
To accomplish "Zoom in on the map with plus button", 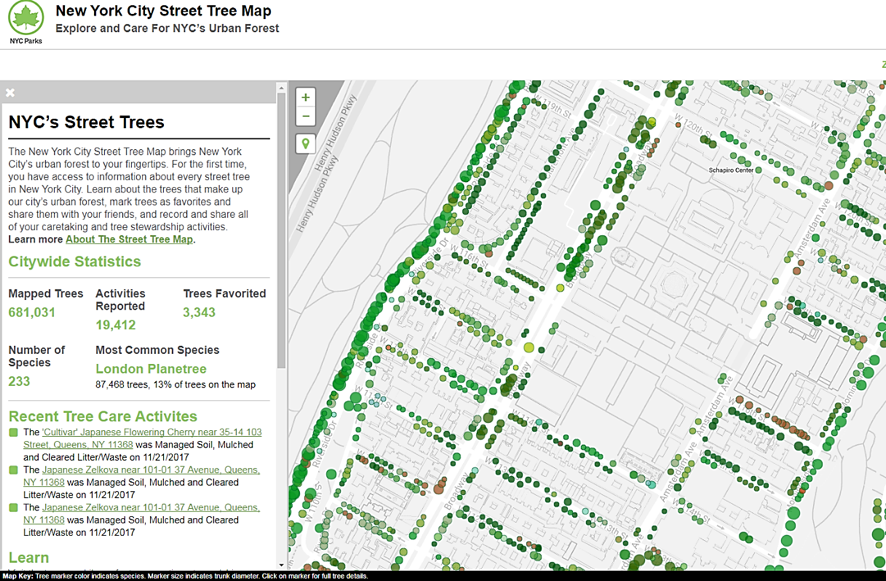I will click(x=306, y=97).
